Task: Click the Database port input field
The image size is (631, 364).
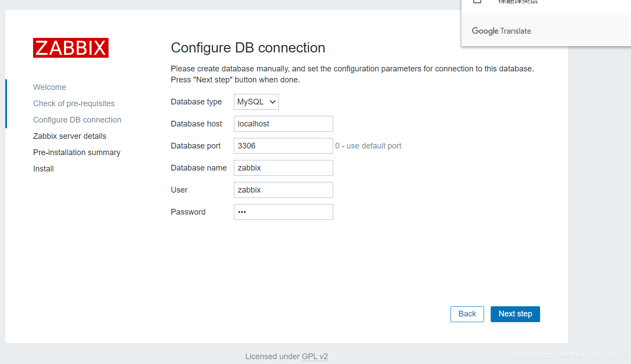Action: point(283,146)
